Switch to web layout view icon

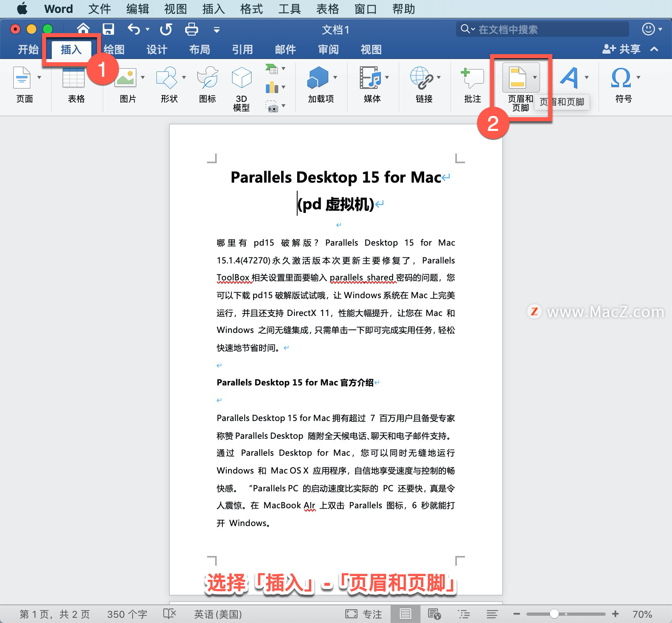tap(435, 614)
